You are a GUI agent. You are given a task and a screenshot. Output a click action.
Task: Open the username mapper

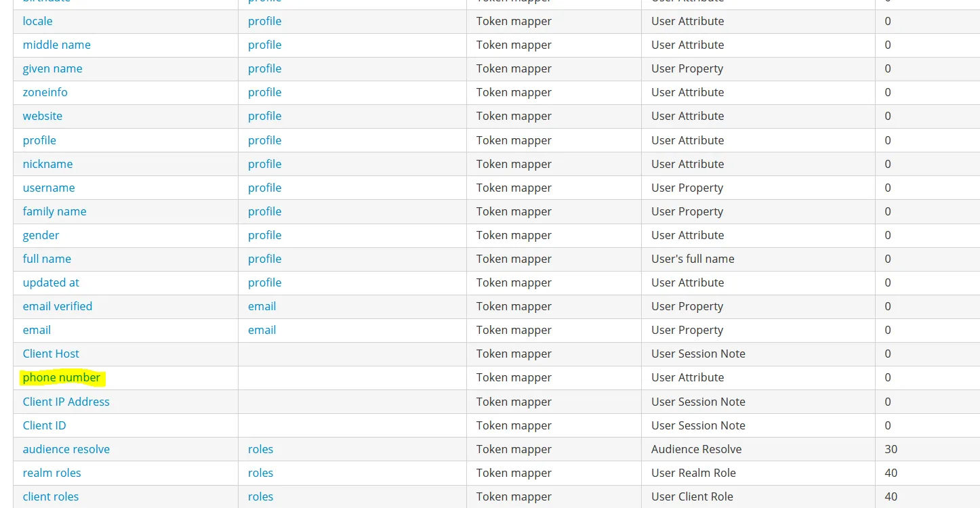(49, 188)
